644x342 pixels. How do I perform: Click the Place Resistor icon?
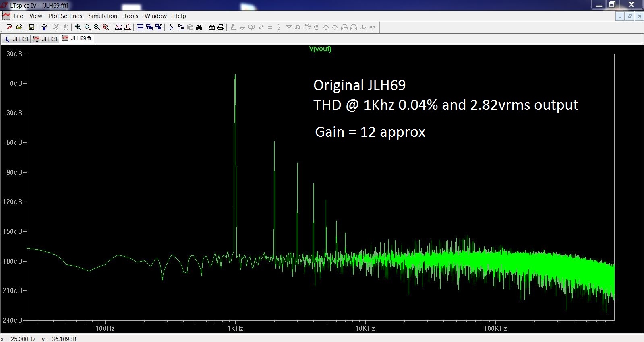point(261,27)
